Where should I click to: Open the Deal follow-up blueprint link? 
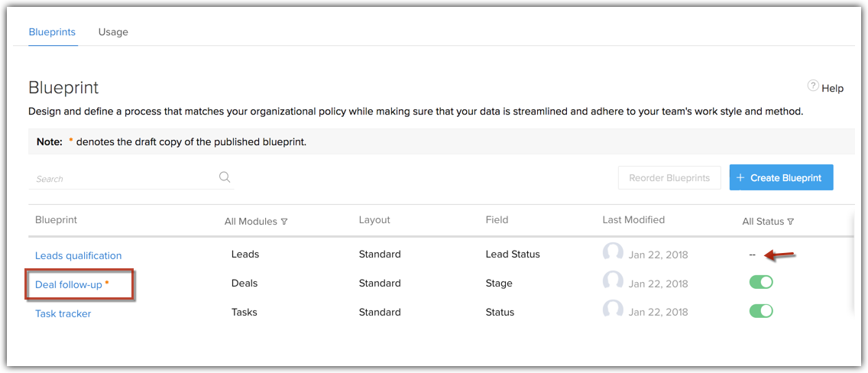pyautogui.click(x=69, y=284)
